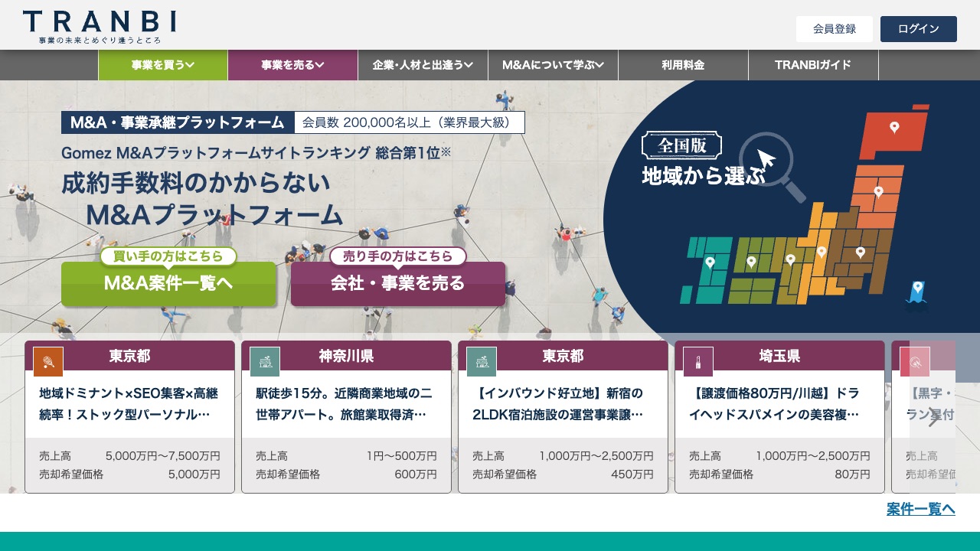Viewport: 980px width, 551px height.
Task: Click the Gomez ranking 総合第1位 text
Action: click(256, 152)
